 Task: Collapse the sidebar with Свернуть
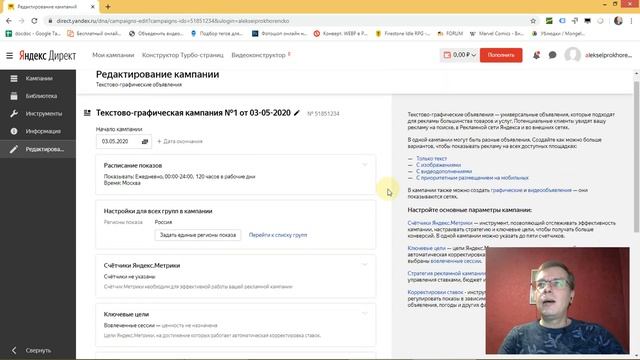pos(32,350)
